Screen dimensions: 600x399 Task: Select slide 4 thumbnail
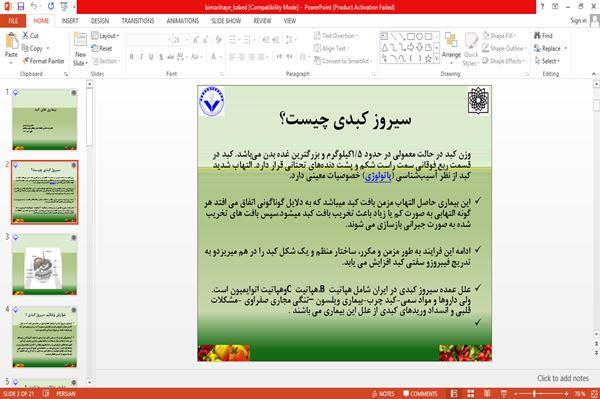pos(44,337)
